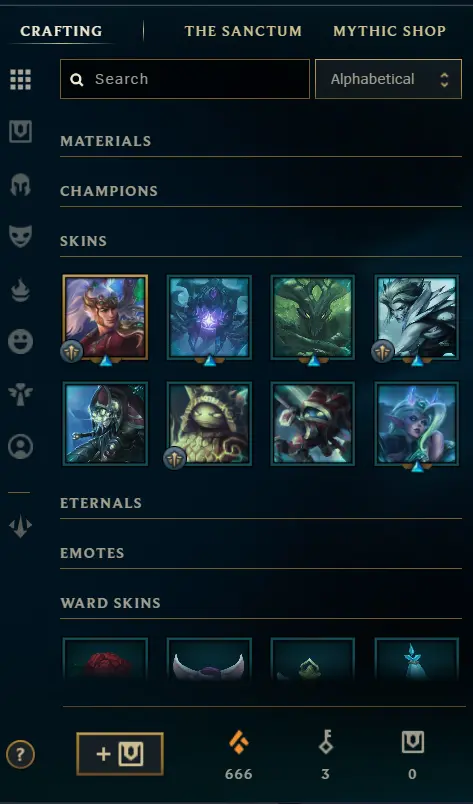Open the help question mark icon
Viewport: 473px width, 804px height.
[x=21, y=754]
